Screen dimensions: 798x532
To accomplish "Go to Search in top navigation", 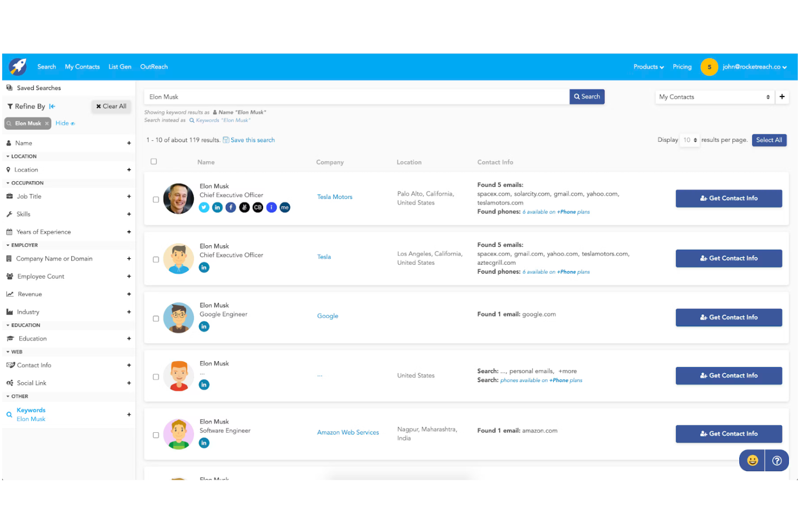I will pos(46,67).
